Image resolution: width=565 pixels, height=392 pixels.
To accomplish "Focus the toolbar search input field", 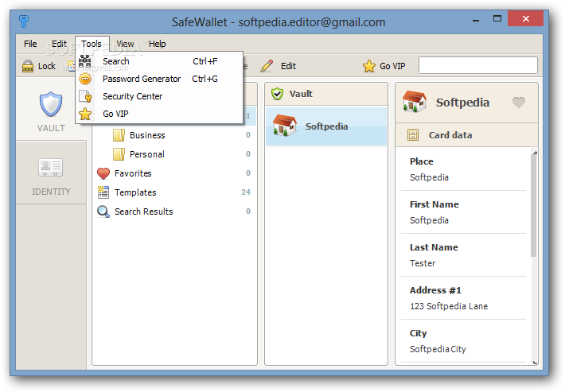I will [x=477, y=65].
